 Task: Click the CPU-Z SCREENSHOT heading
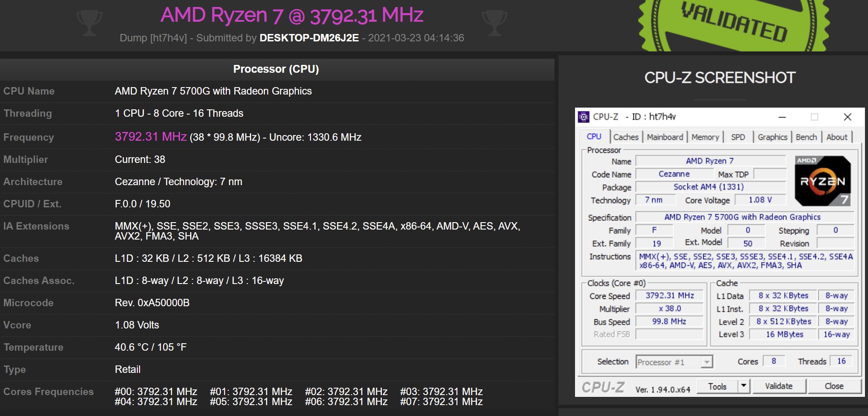pos(720,78)
